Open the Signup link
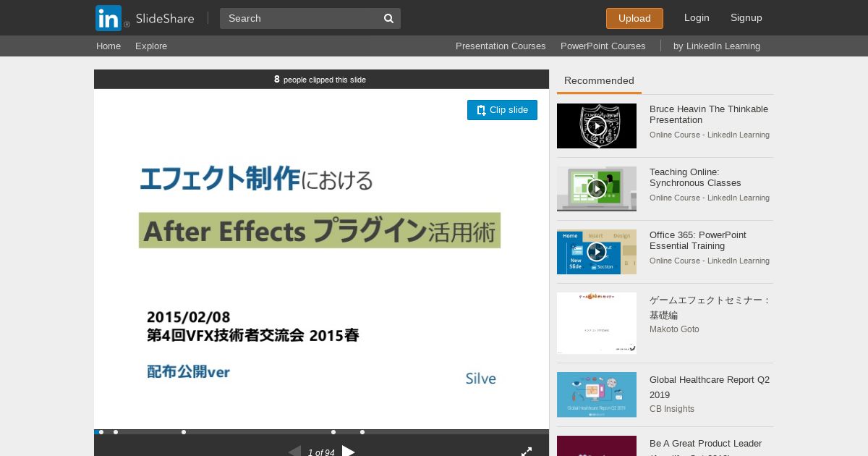Screen dimensions: 868x456 point(746,17)
